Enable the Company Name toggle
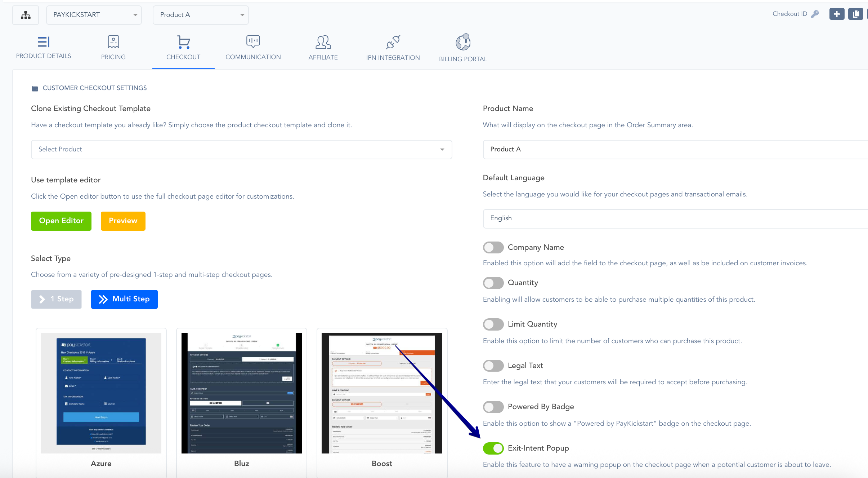The height and width of the screenshot is (478, 868). (493, 248)
